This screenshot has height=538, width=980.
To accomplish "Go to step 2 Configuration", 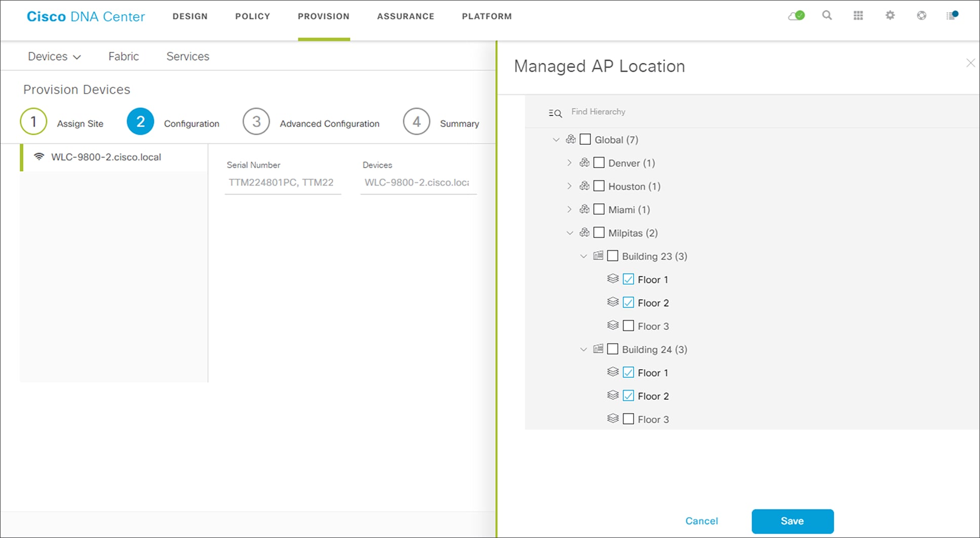I will 173,122.
